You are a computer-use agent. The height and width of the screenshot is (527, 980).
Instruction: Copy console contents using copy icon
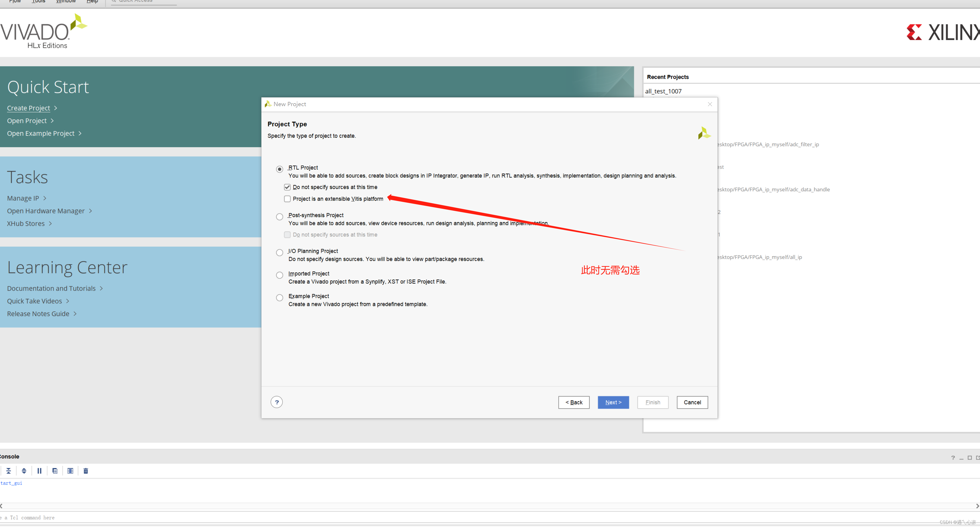55,471
